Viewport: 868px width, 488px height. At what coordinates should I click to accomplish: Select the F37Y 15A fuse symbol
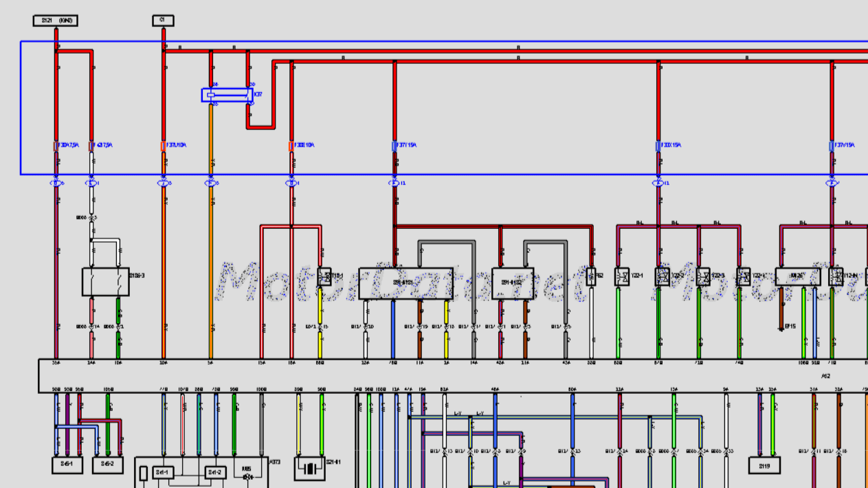point(394,146)
